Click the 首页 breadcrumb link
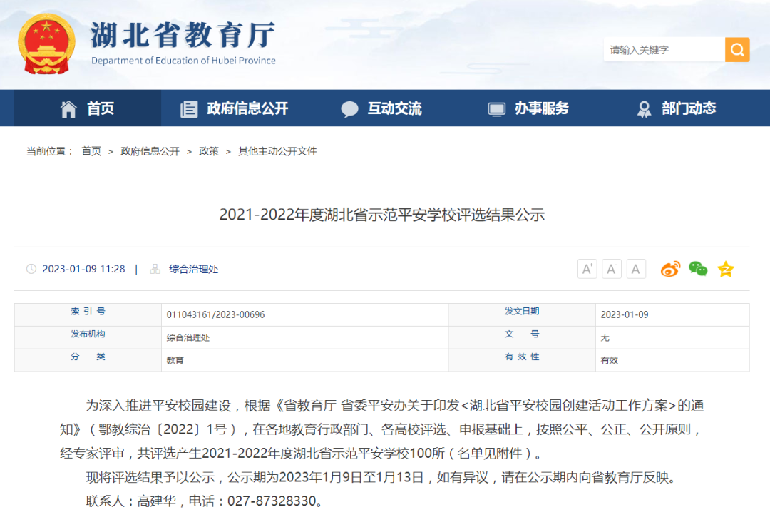The height and width of the screenshot is (532, 770). (91, 151)
